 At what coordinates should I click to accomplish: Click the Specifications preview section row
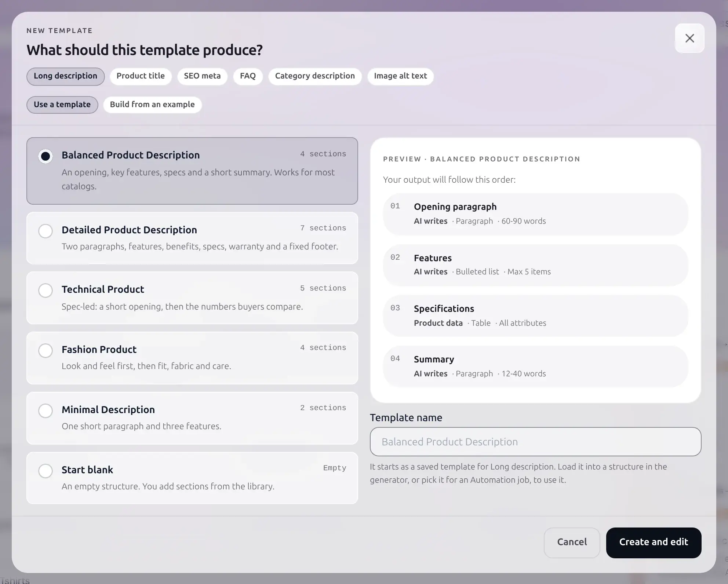click(x=535, y=316)
